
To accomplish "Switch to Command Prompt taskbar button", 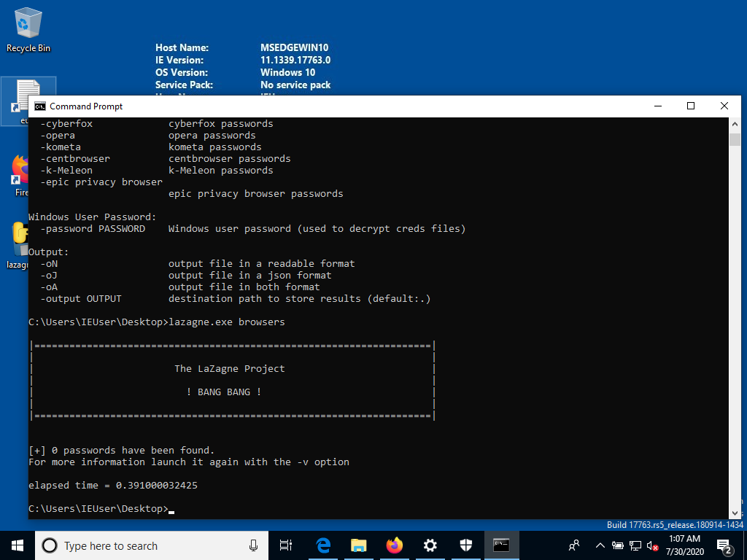I will point(501,545).
